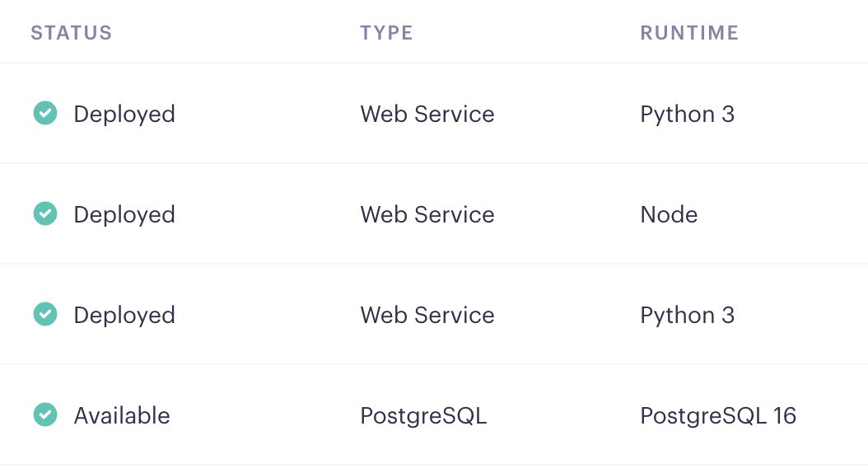Open the Web Service type in first row

pos(427,114)
